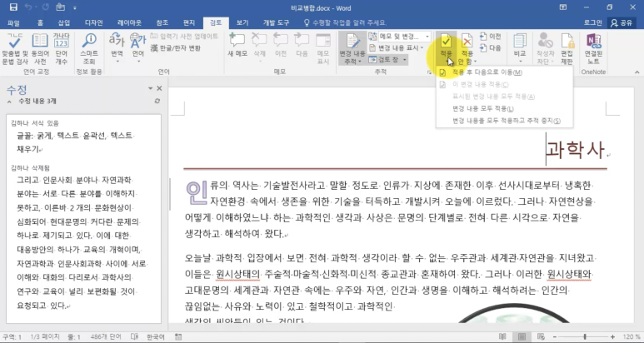
Task: Open the 비교 dropdown arrow
Action: (520, 62)
